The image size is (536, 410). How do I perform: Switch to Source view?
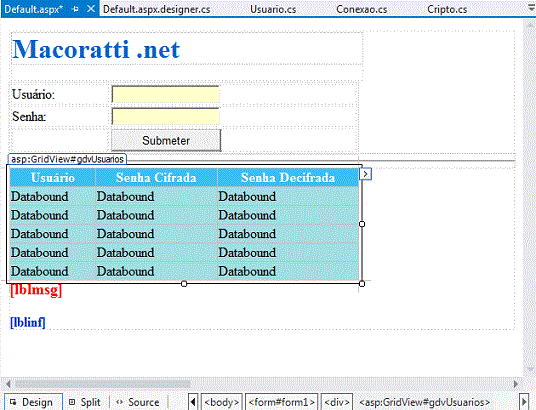(x=138, y=402)
